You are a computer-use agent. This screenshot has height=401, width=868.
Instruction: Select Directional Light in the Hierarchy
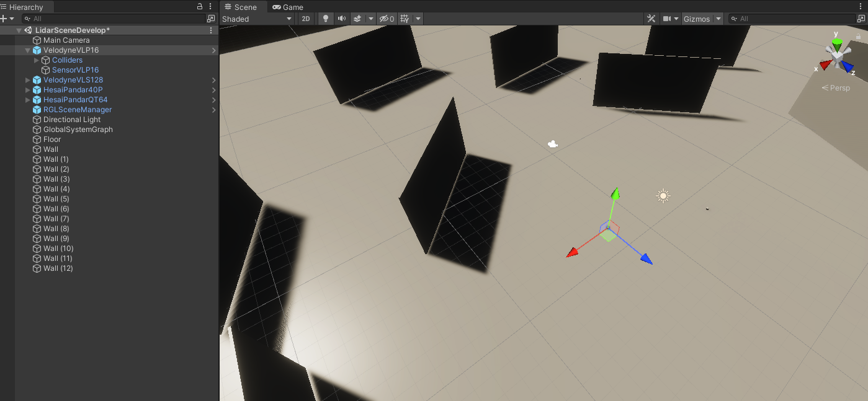click(71, 120)
